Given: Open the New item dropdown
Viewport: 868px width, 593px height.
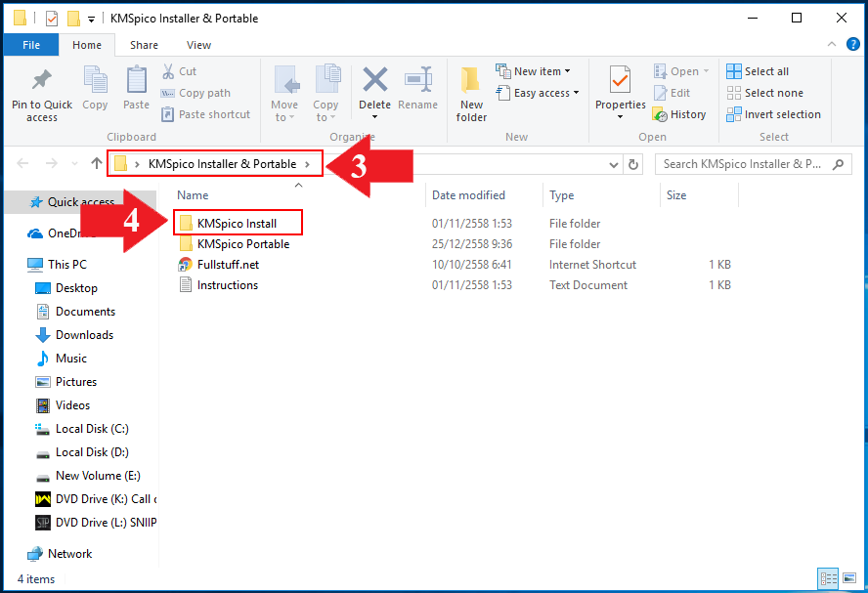Looking at the screenshot, I should (x=533, y=71).
